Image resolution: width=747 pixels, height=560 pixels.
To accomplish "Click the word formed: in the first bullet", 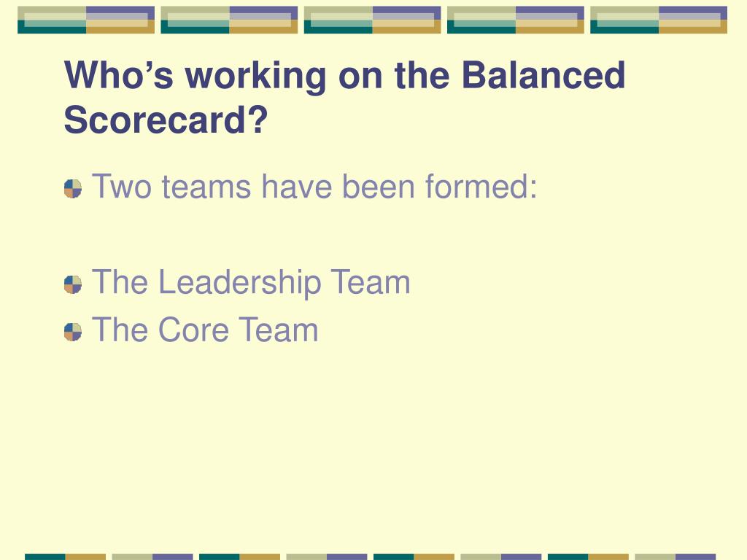I will (x=481, y=187).
